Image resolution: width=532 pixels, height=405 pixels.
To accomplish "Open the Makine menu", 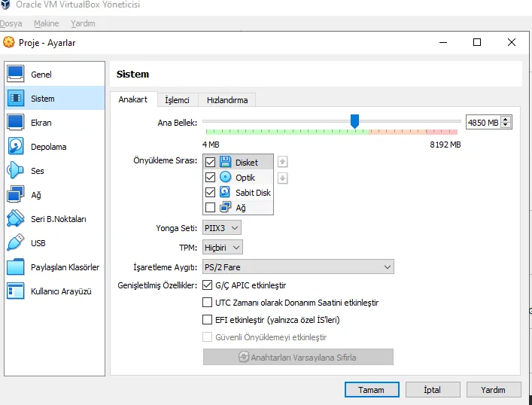I will (47, 23).
